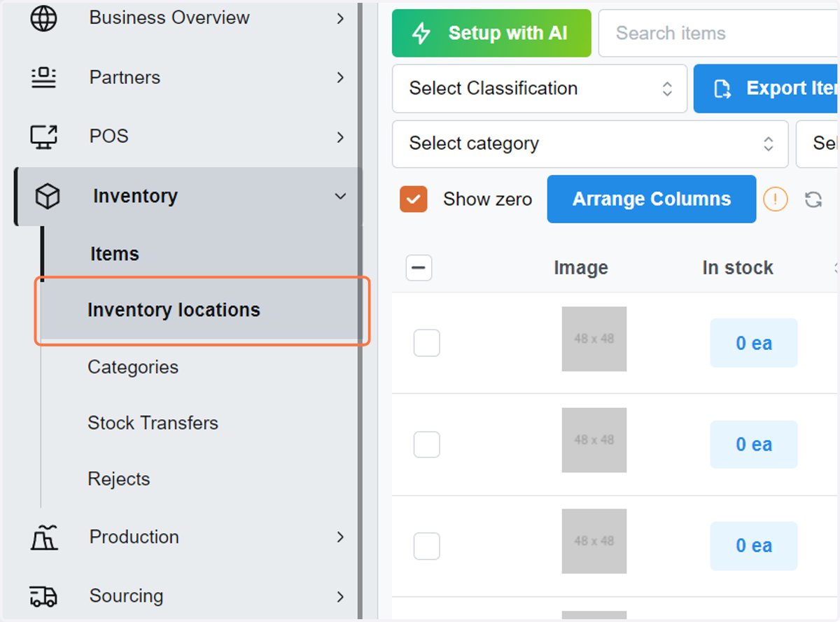840x622 pixels.
Task: Click the Arrange Columns button
Action: click(x=652, y=199)
